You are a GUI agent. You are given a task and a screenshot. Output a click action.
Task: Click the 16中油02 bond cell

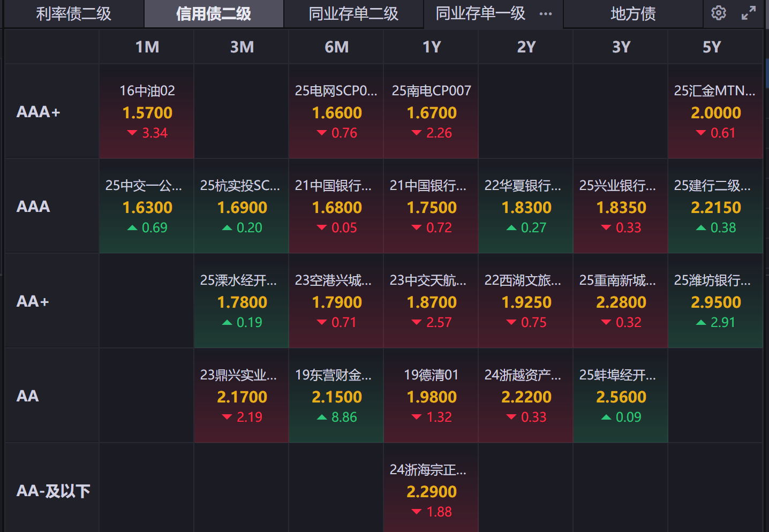(147, 111)
